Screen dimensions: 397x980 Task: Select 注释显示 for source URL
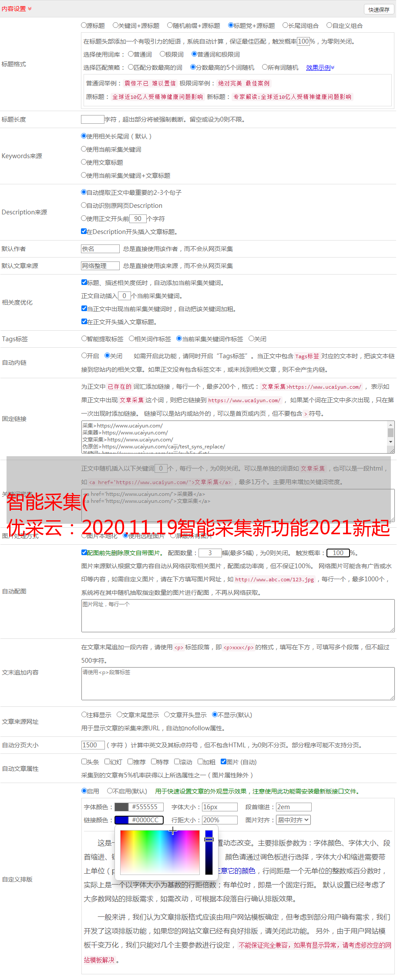(84, 715)
